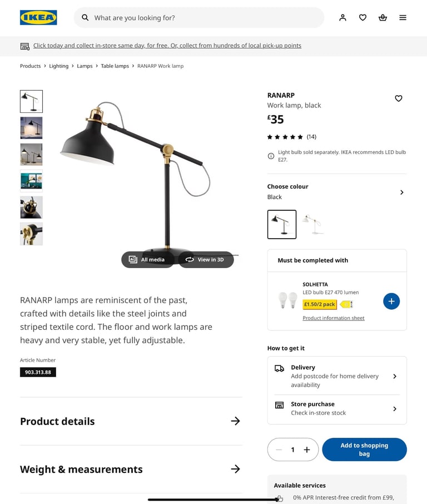Select the black lamp colour swatch
Viewport: 427px width, 504px height.
click(282, 224)
